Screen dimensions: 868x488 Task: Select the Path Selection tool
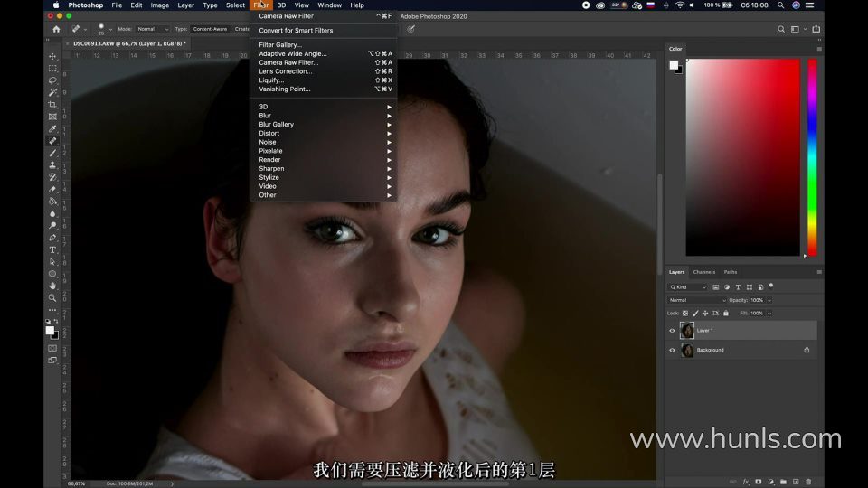pos(52,262)
